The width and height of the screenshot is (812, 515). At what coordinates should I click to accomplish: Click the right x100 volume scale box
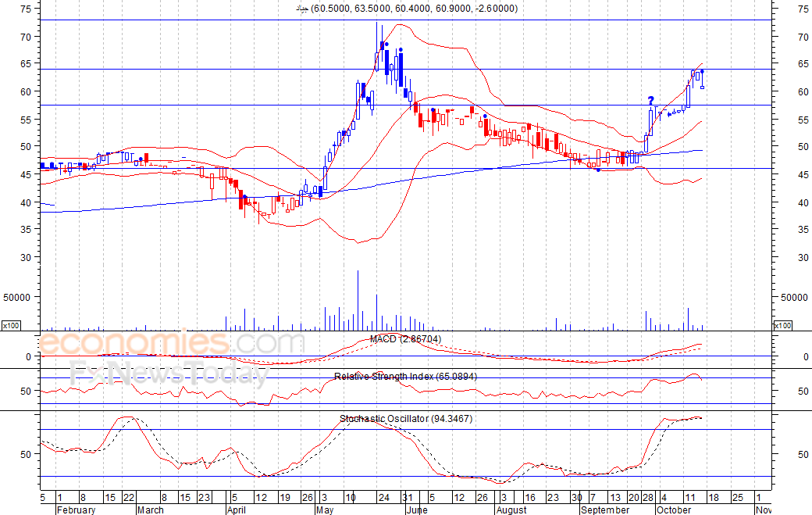[x=782, y=325]
